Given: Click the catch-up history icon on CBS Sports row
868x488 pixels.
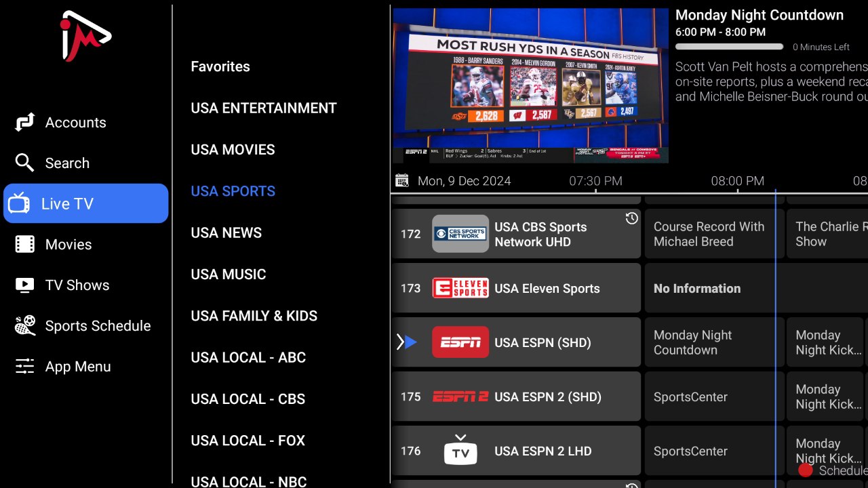Looking at the screenshot, I should [x=631, y=218].
